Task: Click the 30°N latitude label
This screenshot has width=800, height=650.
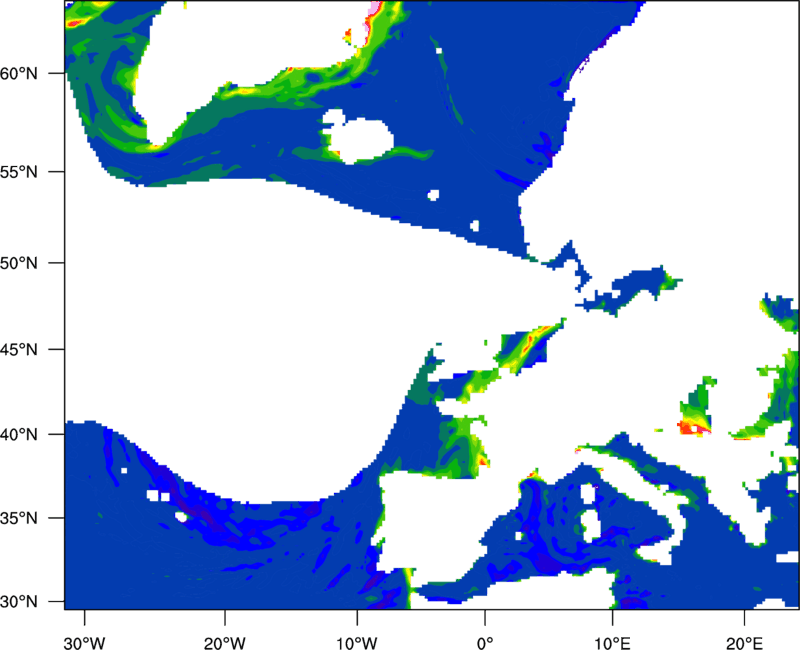Action: pyautogui.click(x=19, y=602)
